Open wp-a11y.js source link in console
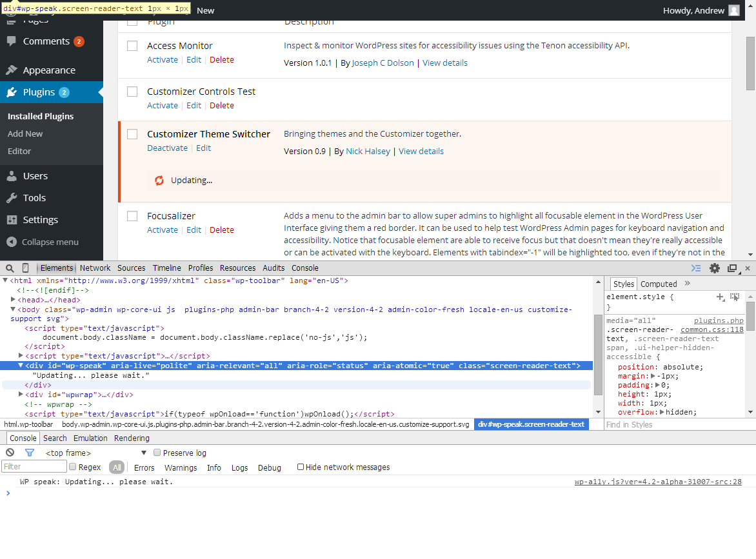The width and height of the screenshot is (756, 559). tap(658, 482)
